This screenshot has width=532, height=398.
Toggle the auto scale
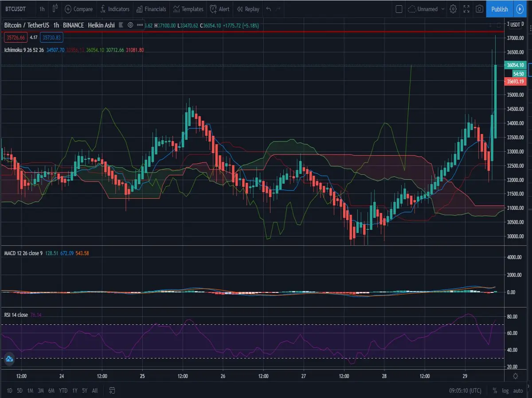pos(518,390)
